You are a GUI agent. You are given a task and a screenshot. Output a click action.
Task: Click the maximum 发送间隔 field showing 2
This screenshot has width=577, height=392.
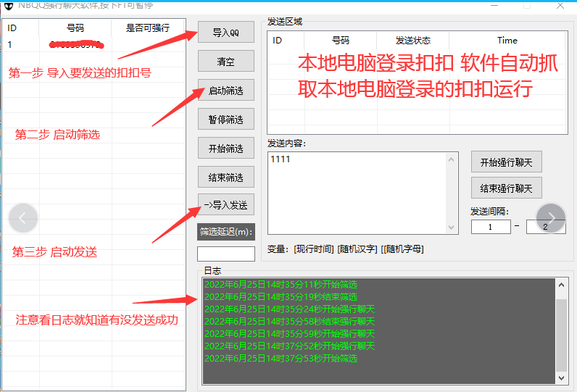(546, 227)
